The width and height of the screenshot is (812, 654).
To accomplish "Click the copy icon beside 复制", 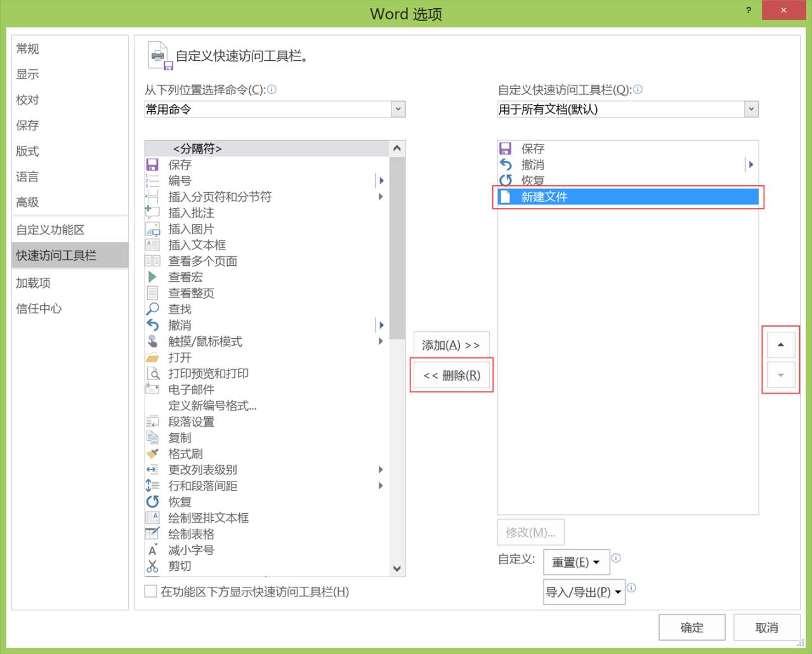I will point(152,437).
